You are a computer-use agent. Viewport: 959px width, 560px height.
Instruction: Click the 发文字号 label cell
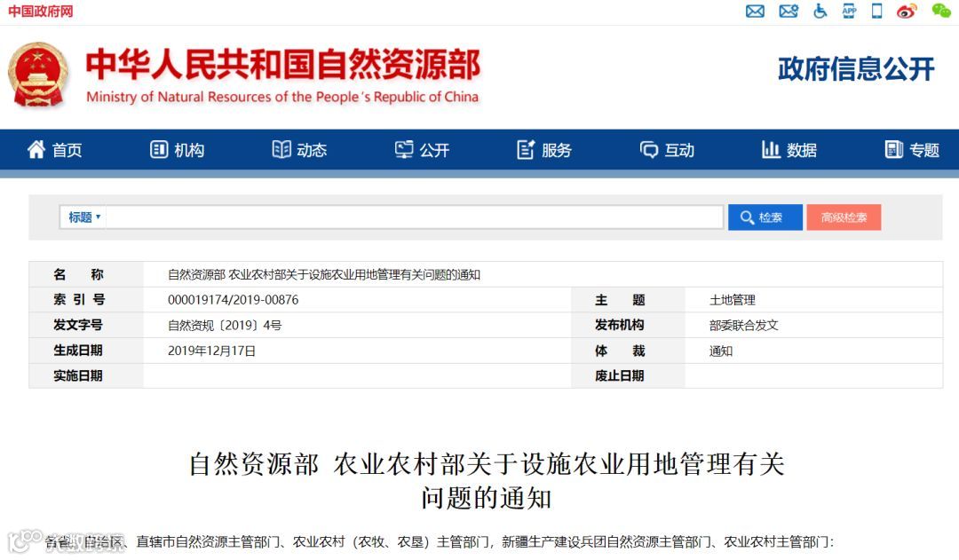pos(86,325)
